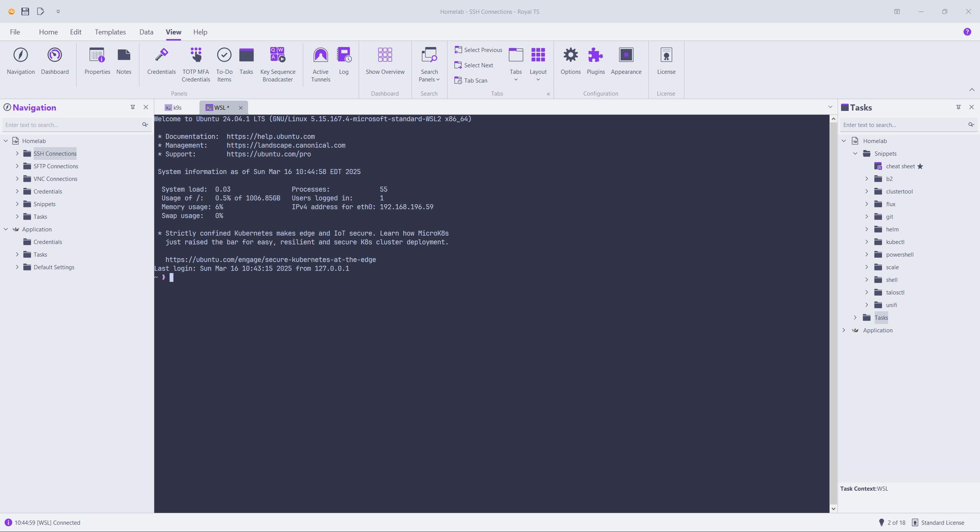The image size is (980, 532).
Task: Open the Key Sequence Broadcaster
Action: pos(278,56)
